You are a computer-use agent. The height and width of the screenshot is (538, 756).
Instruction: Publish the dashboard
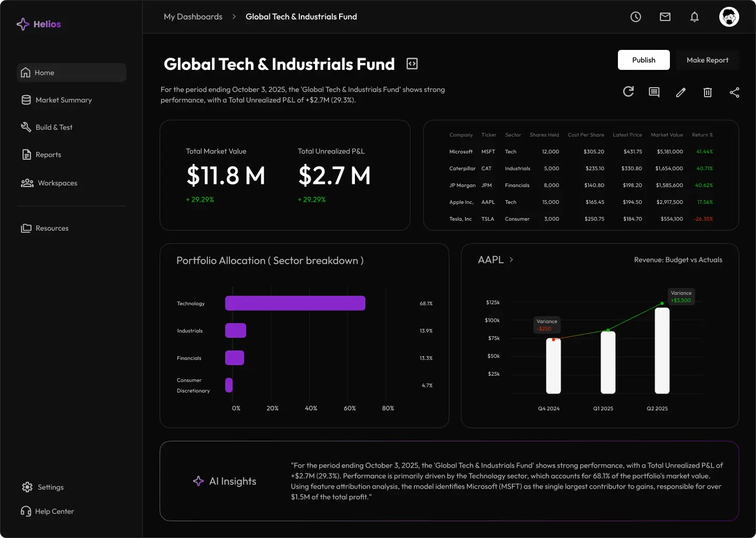[644, 60]
